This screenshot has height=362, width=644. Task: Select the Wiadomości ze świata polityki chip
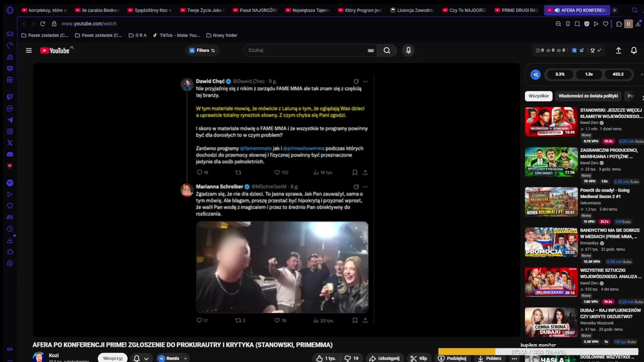coord(588,96)
